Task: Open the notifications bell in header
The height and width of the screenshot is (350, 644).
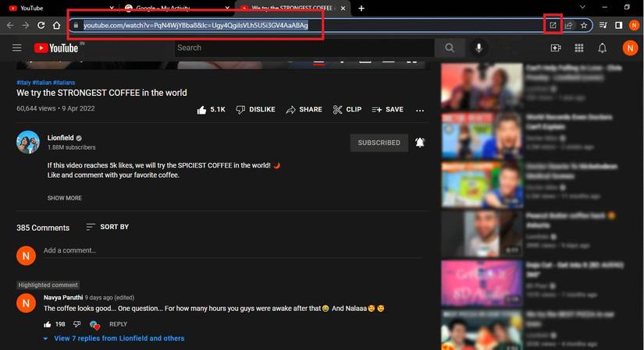Action: [x=602, y=48]
